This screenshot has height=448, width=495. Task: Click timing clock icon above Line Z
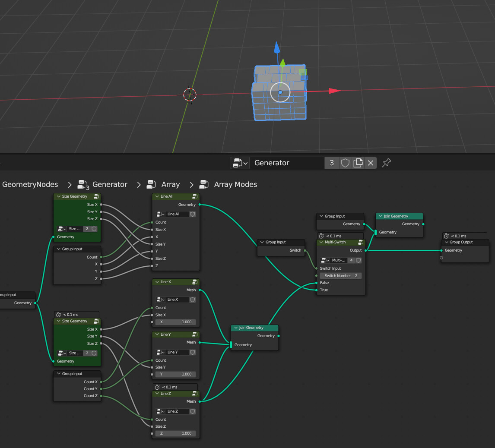157,387
